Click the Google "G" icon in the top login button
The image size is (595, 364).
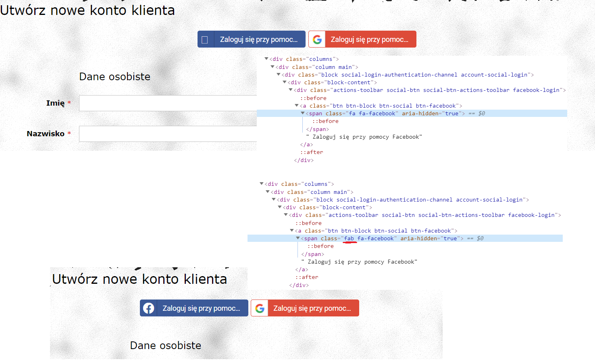(x=317, y=39)
